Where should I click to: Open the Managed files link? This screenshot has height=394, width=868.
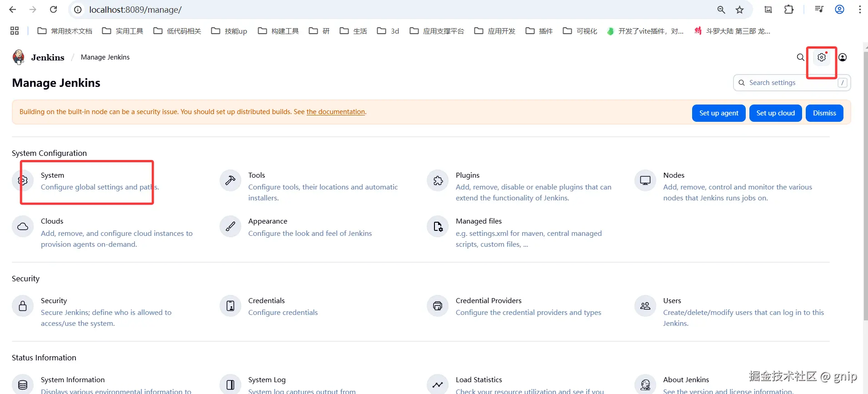(x=479, y=221)
